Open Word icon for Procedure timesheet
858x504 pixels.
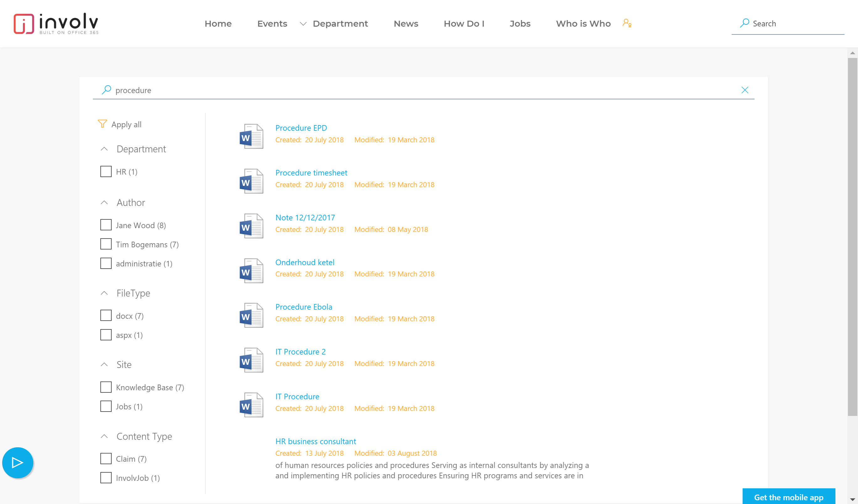pos(251,181)
